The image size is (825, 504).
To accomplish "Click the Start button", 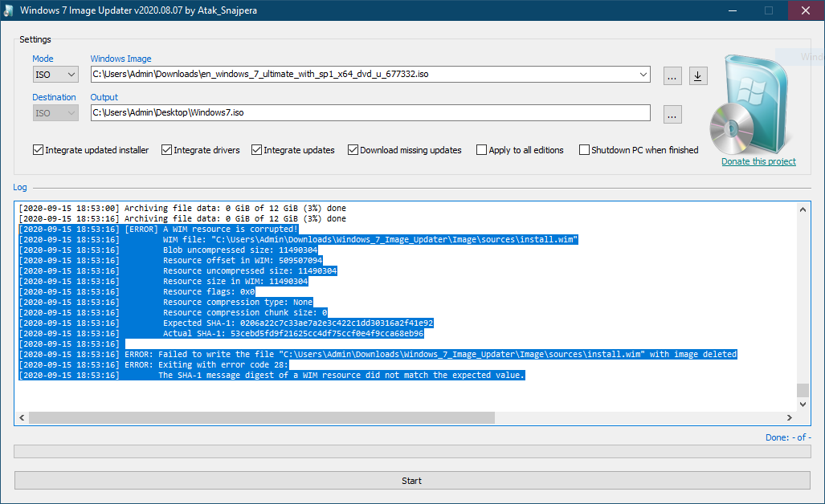I will pyautogui.click(x=412, y=481).
